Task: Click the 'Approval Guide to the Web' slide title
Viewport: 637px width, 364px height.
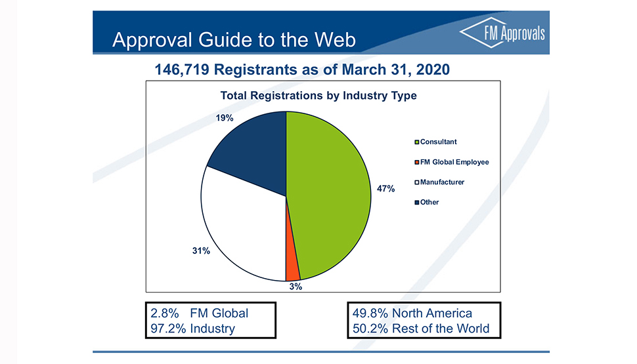Action: (x=234, y=40)
